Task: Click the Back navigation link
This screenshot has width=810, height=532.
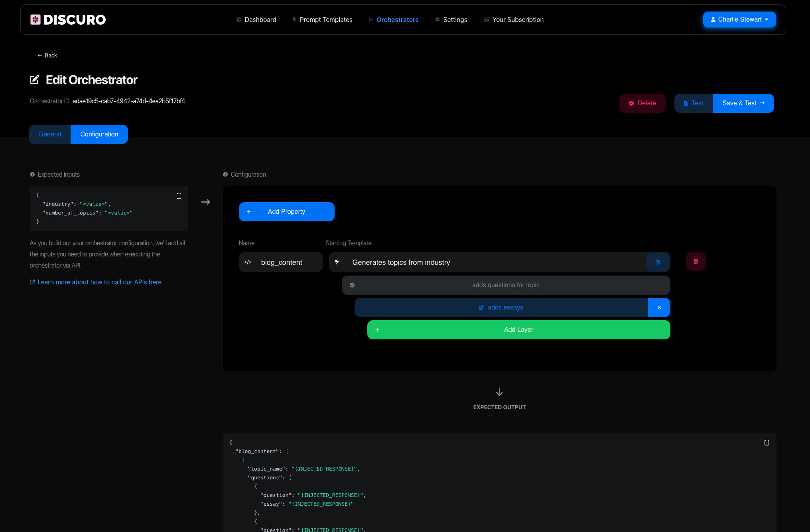Action: coord(47,55)
